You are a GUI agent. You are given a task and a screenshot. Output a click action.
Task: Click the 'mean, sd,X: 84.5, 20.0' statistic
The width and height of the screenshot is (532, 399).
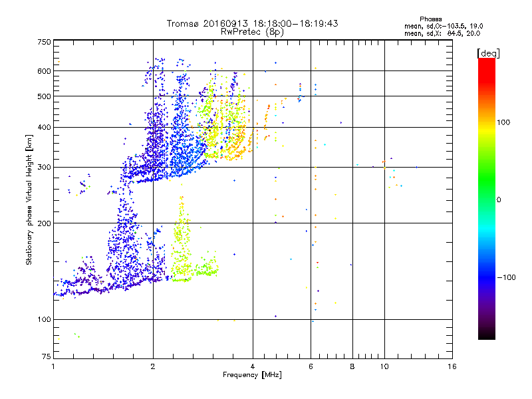[442, 33]
